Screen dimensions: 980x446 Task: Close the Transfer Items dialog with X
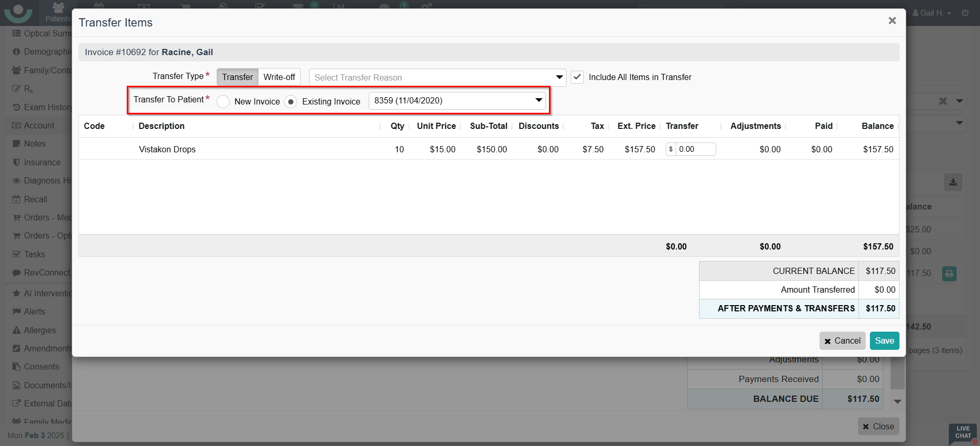coord(892,21)
